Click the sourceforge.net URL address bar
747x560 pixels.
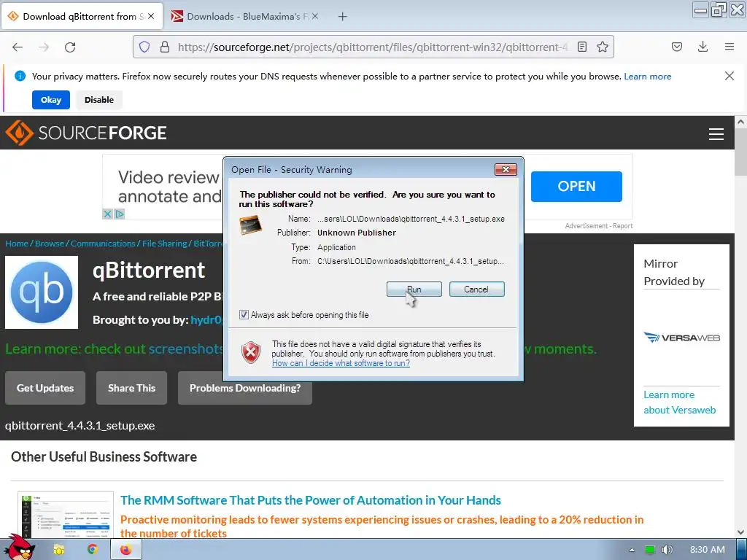click(373, 47)
